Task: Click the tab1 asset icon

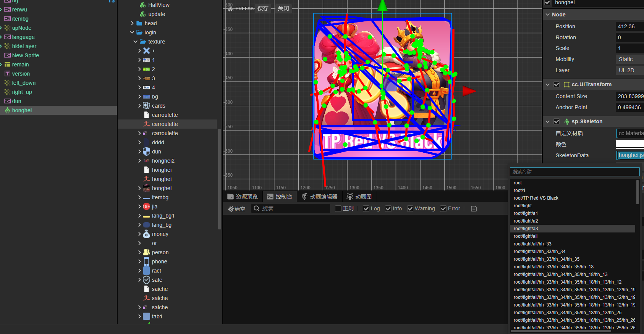Action: tap(146, 316)
